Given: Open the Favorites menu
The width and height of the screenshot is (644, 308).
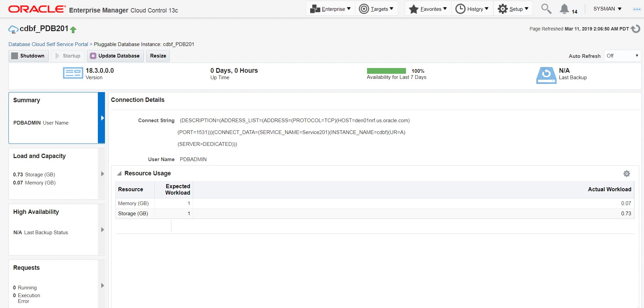Looking at the screenshot, I should click(x=428, y=9).
